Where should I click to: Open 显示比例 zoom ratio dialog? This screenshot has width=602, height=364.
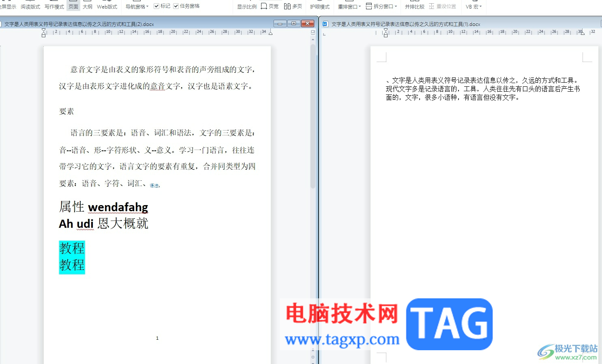[246, 6]
